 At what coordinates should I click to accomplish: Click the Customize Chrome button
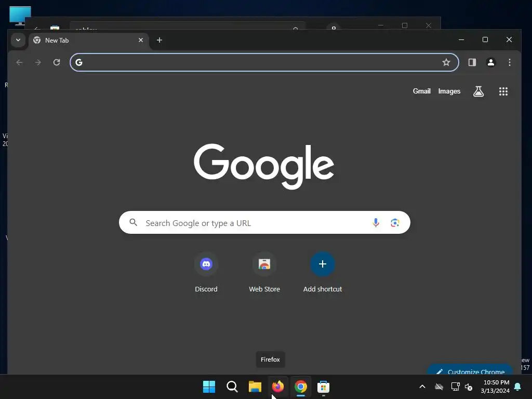pyautogui.click(x=470, y=370)
